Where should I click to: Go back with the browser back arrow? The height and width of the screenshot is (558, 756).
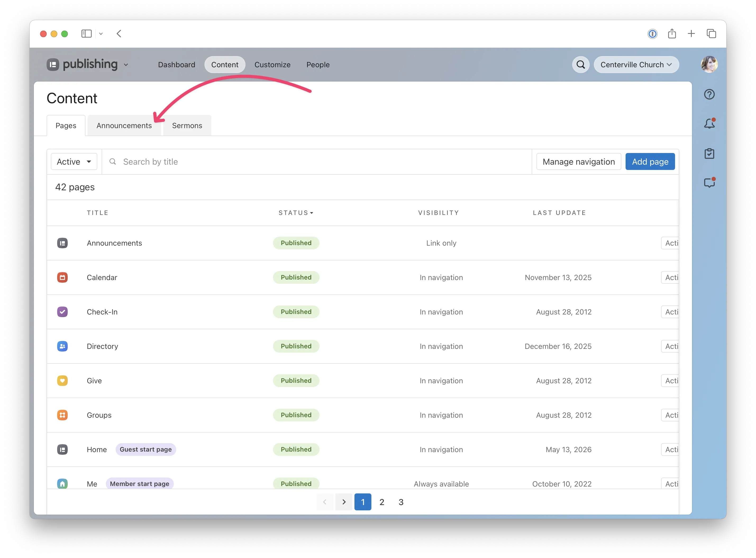coord(119,33)
